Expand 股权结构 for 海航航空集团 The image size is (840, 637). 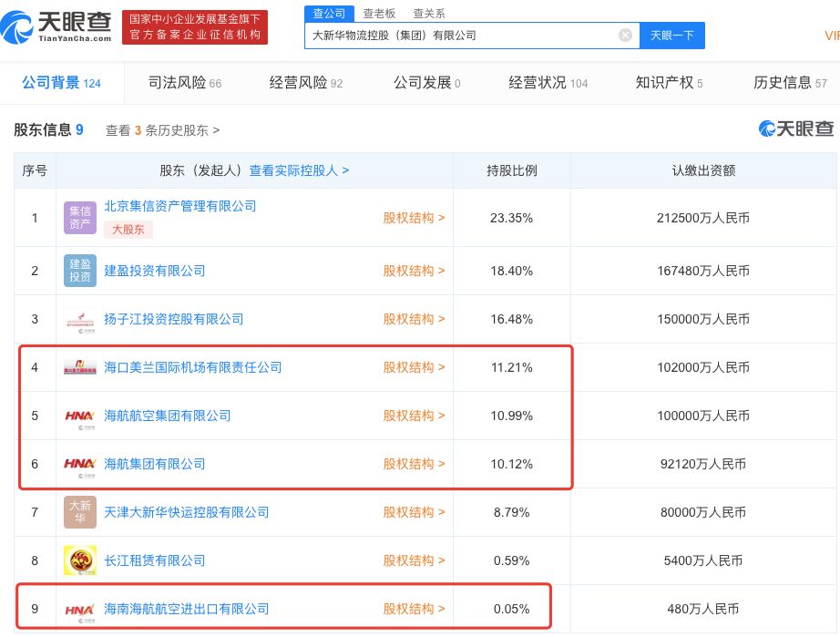(415, 416)
